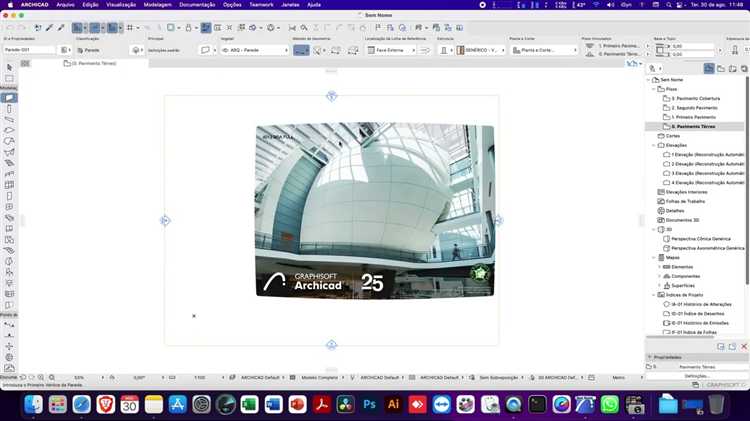Click the 0. Pavimento Térreo tab
The height and width of the screenshot is (421, 750).
(90, 63)
